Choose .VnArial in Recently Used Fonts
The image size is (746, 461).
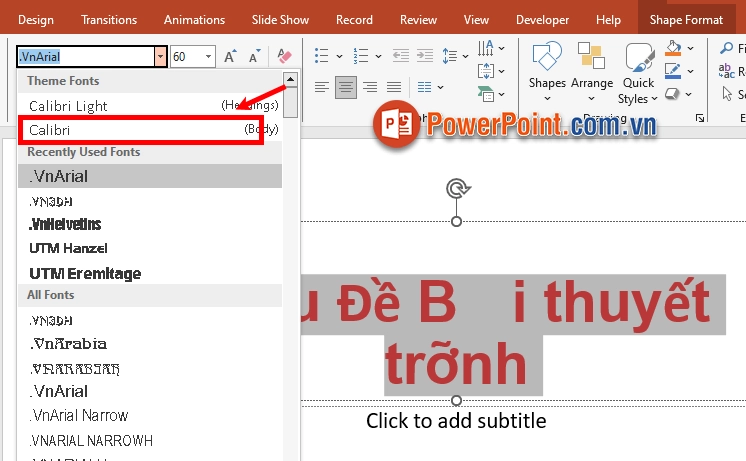click(x=149, y=177)
